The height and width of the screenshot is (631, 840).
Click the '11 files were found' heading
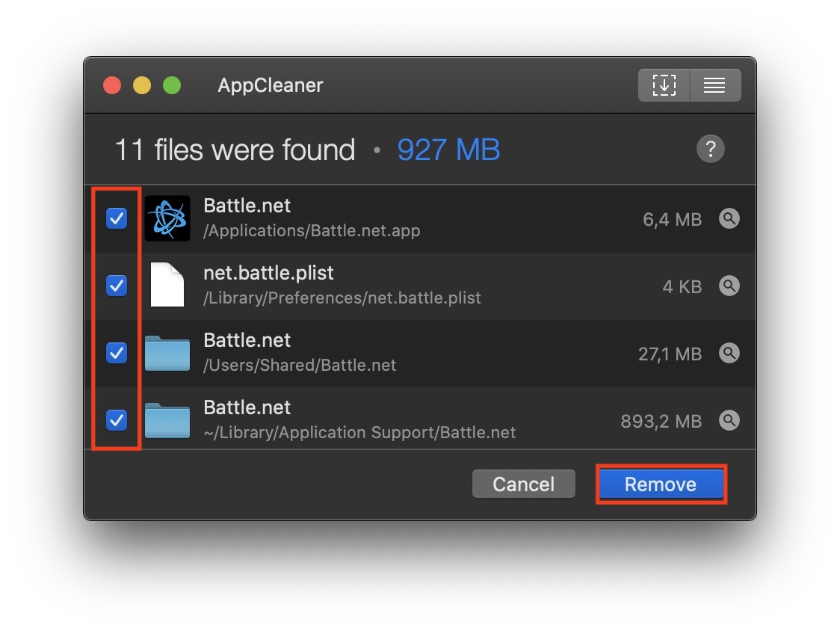coord(235,150)
